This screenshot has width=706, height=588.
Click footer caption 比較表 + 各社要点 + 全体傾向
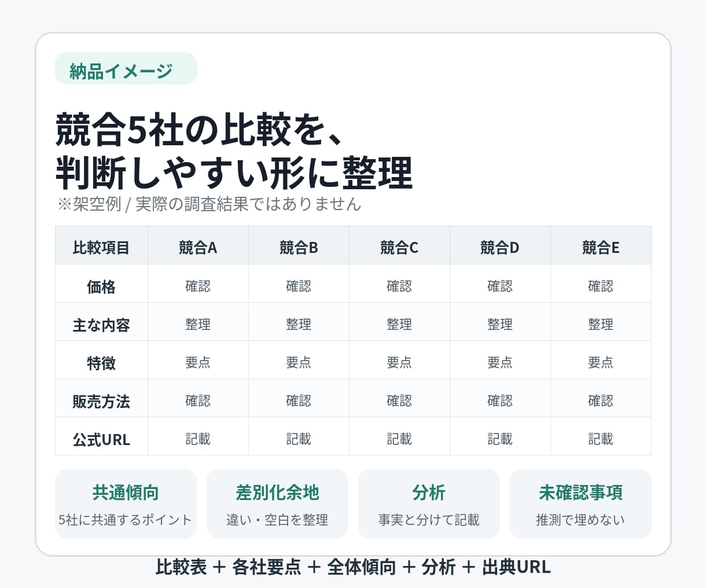[276, 567]
